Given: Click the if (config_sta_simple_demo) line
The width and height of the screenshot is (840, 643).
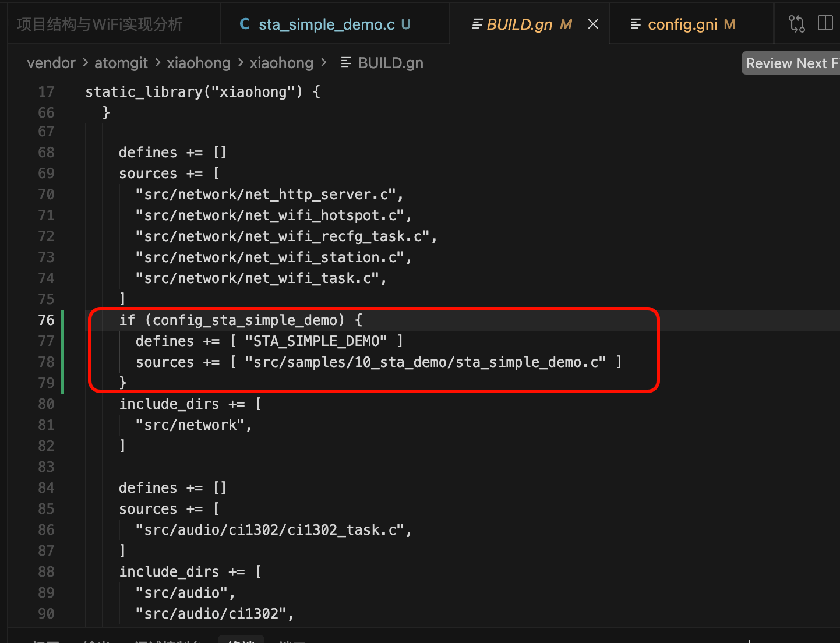Looking at the screenshot, I should [x=241, y=320].
